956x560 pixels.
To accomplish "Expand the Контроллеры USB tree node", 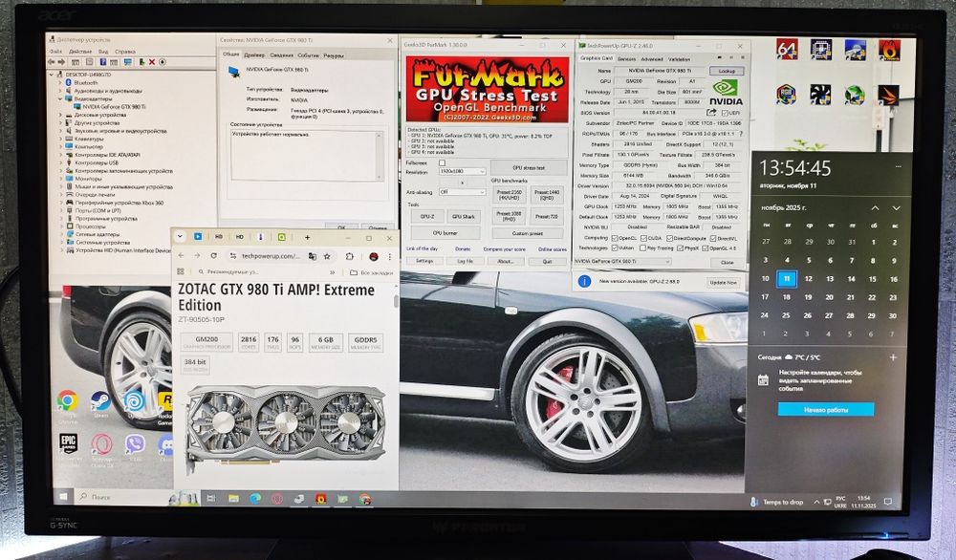I will point(61,162).
